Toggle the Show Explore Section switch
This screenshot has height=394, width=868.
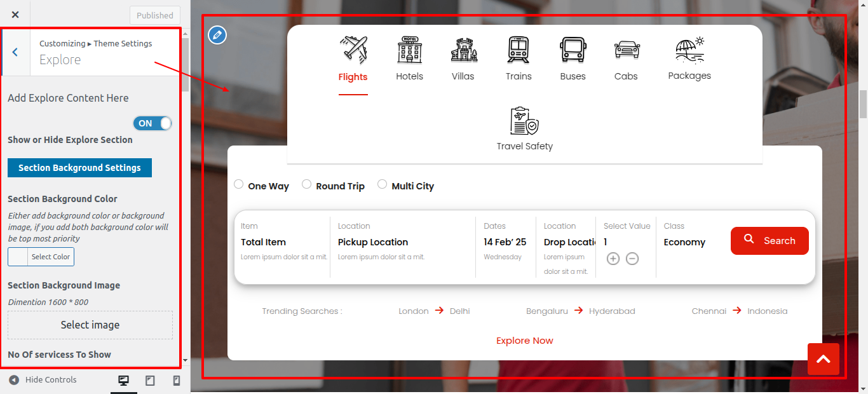pos(153,123)
